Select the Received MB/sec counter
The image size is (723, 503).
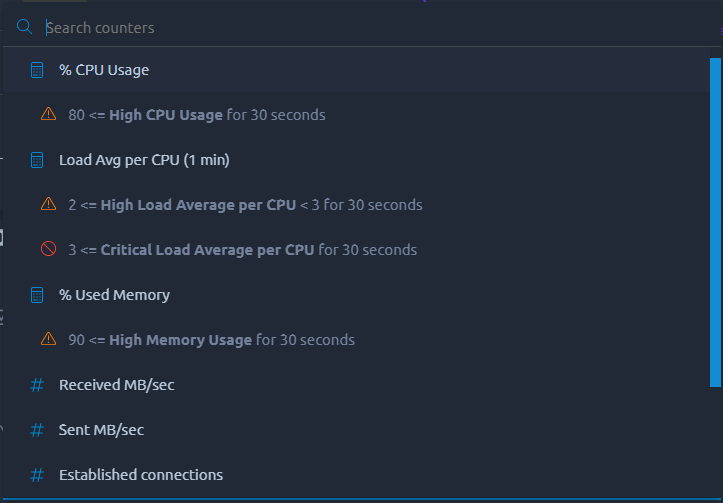[x=356, y=385]
